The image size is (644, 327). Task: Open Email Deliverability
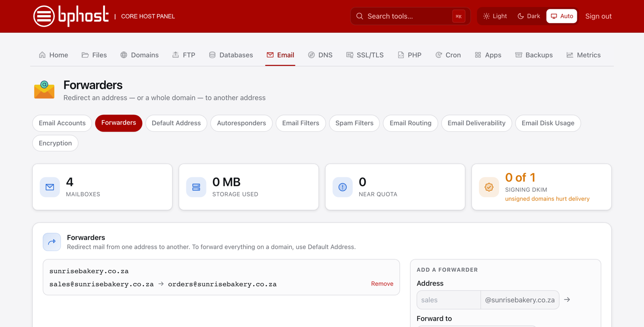[477, 123]
